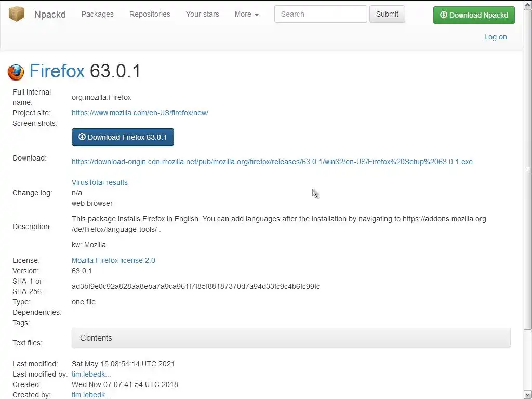
Task: Click the green Download Npackd button
Action: 474,15
